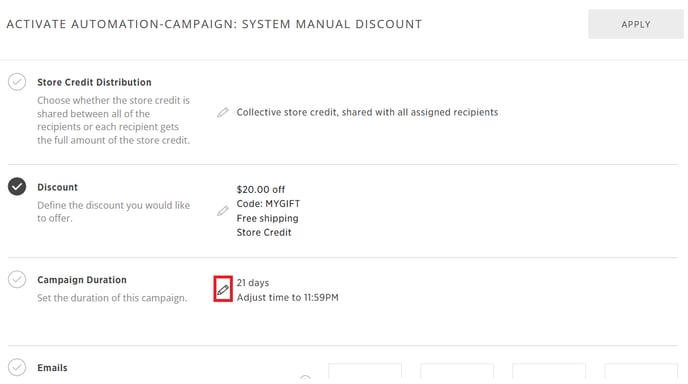688x384 pixels.
Task: Select the Discount section heading
Action: coord(57,187)
